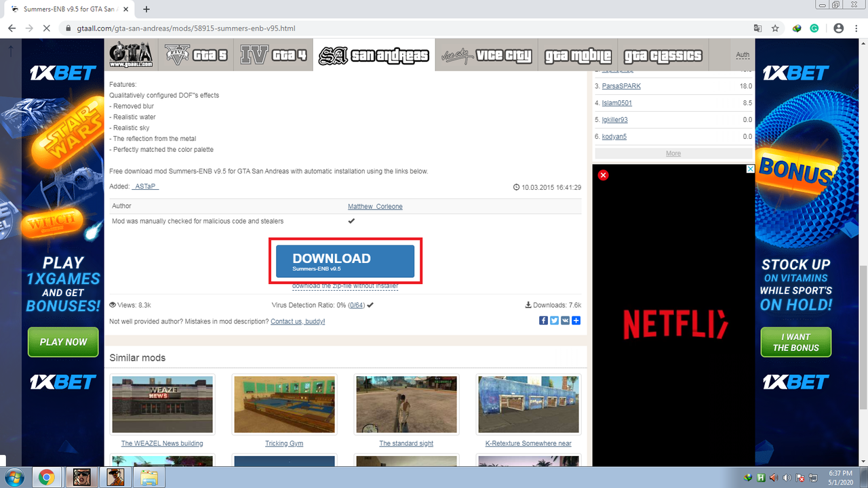Click the Google Translate icon in address bar
This screenshot has width=868, height=488.
(x=757, y=28)
